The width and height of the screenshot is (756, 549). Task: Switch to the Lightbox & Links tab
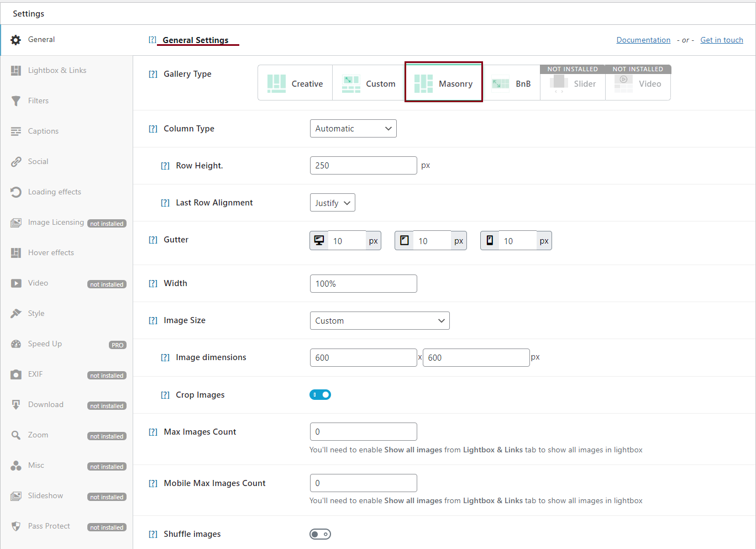[x=57, y=70]
